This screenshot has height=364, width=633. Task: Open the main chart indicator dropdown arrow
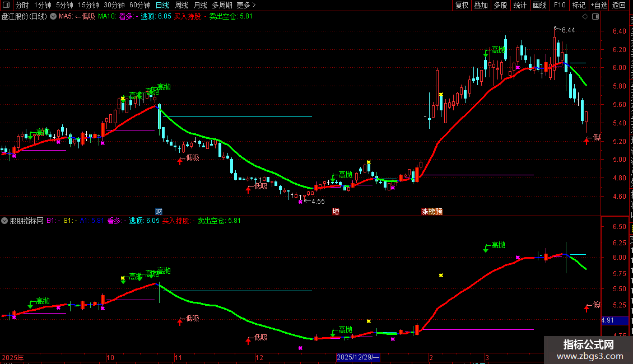tap(53, 17)
